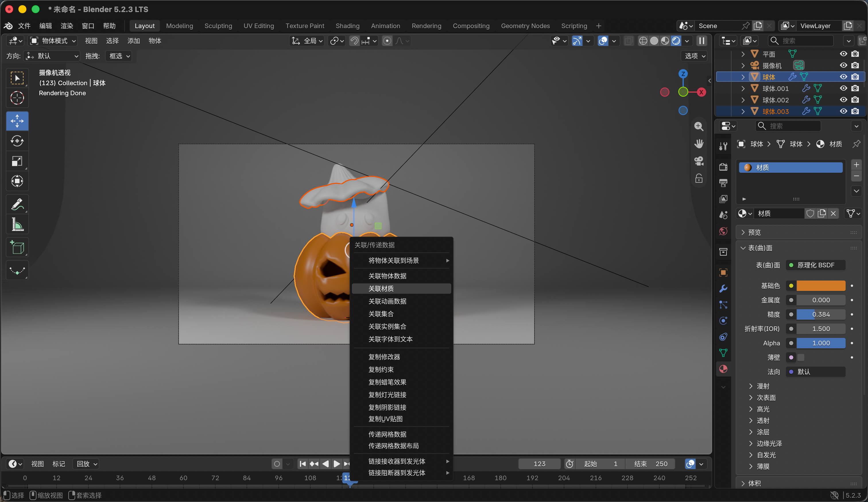868x502 pixels.
Task: Activate the Annotate pencil tool
Action: pyautogui.click(x=17, y=204)
